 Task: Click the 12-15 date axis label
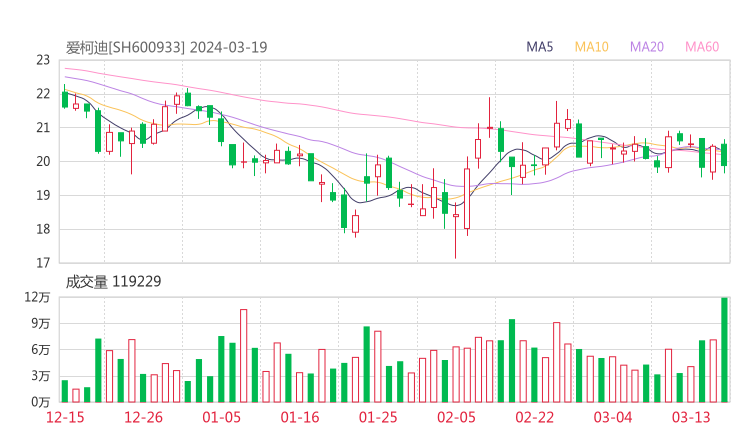click(65, 417)
